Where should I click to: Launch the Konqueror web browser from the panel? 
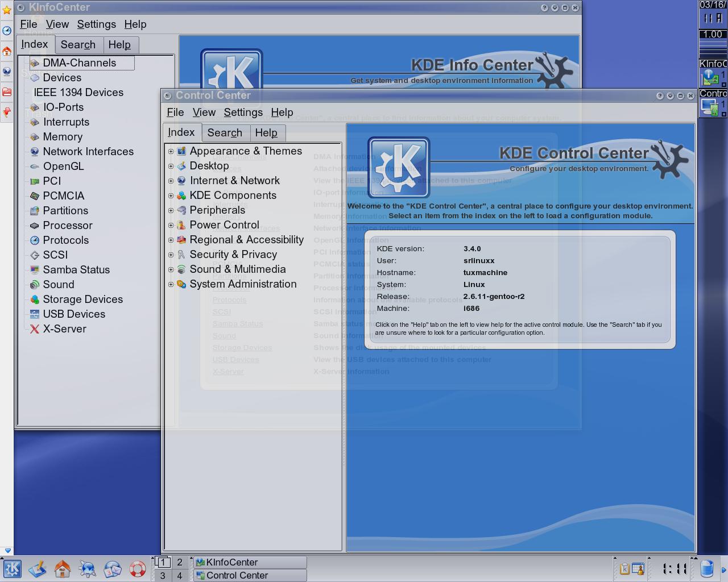[87, 568]
